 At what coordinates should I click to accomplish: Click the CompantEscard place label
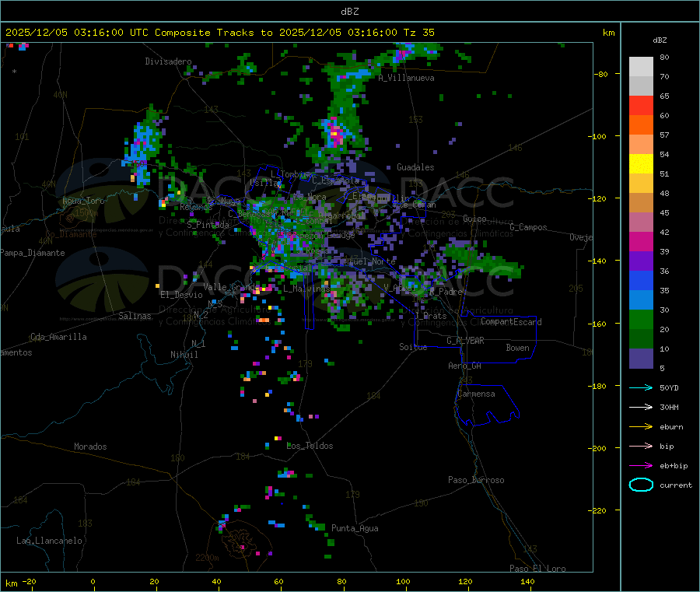[x=511, y=322]
